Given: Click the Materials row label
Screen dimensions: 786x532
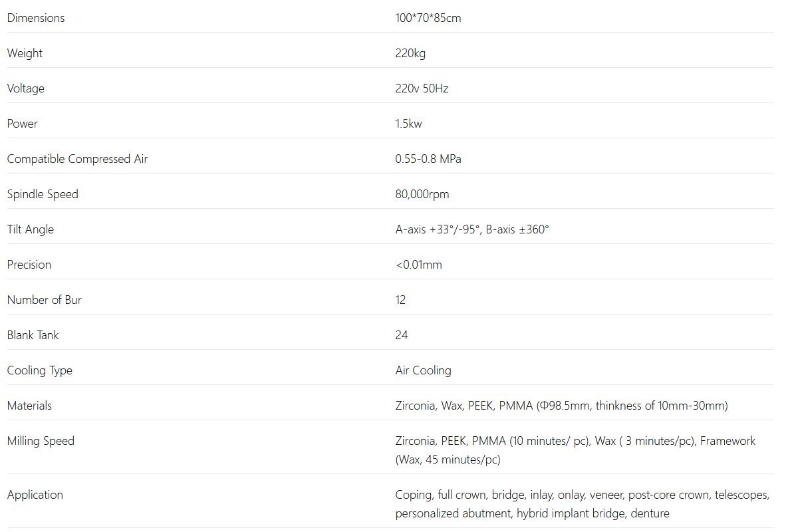Looking at the screenshot, I should point(29,406).
